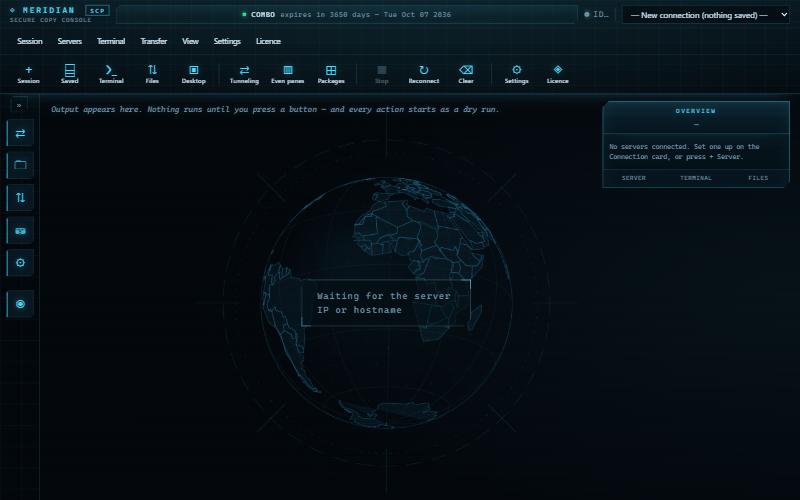
Task: Click the Even panes toolbar icon
Action: (288, 74)
